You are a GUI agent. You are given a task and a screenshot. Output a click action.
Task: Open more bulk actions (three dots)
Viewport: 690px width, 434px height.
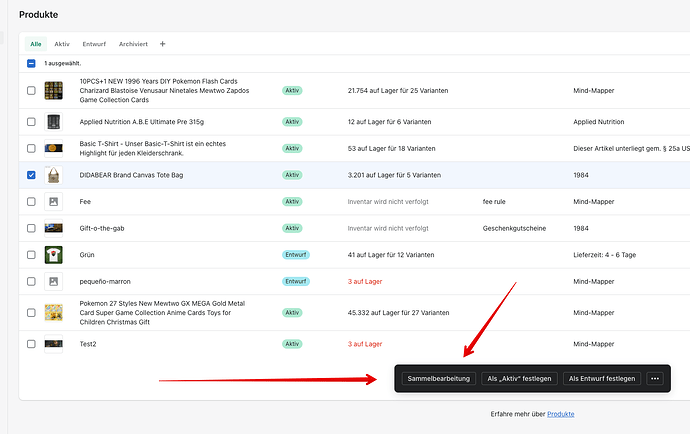655,378
